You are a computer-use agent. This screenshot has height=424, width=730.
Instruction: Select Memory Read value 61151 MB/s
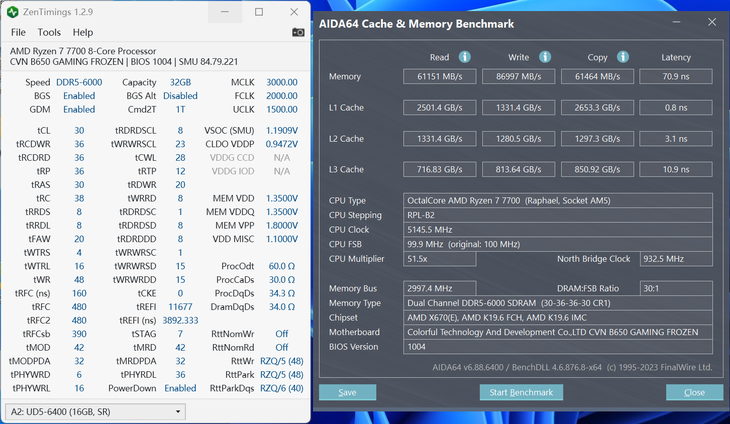coord(439,76)
